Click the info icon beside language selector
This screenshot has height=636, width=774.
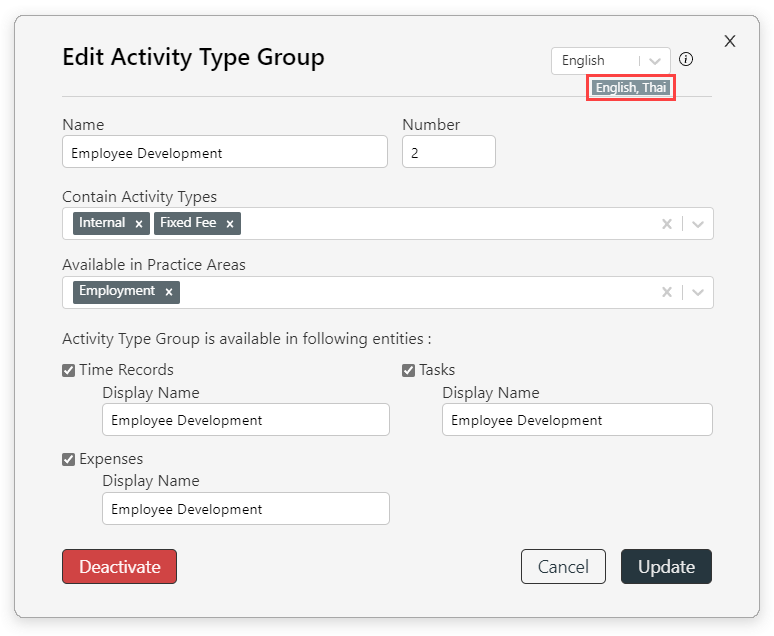[x=686, y=60]
